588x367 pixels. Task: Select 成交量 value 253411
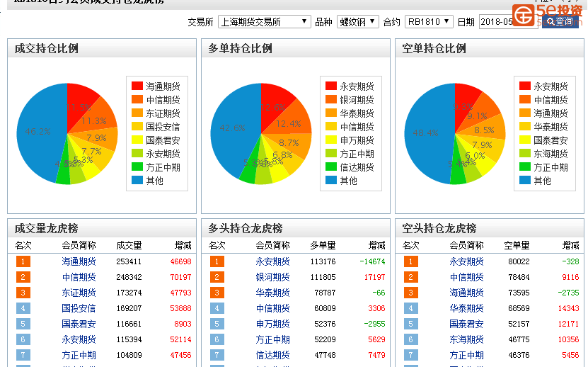[129, 261]
